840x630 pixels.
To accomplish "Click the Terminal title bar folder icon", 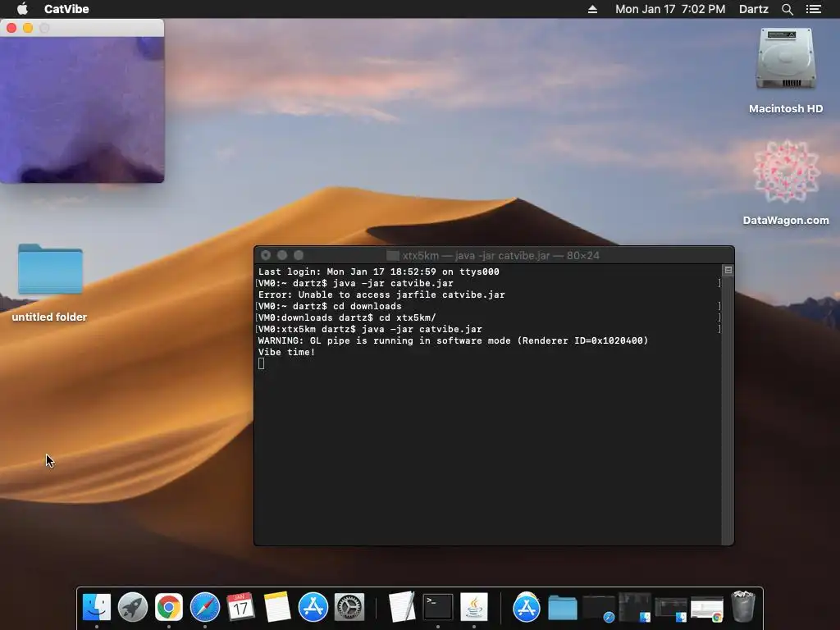I will [x=393, y=256].
